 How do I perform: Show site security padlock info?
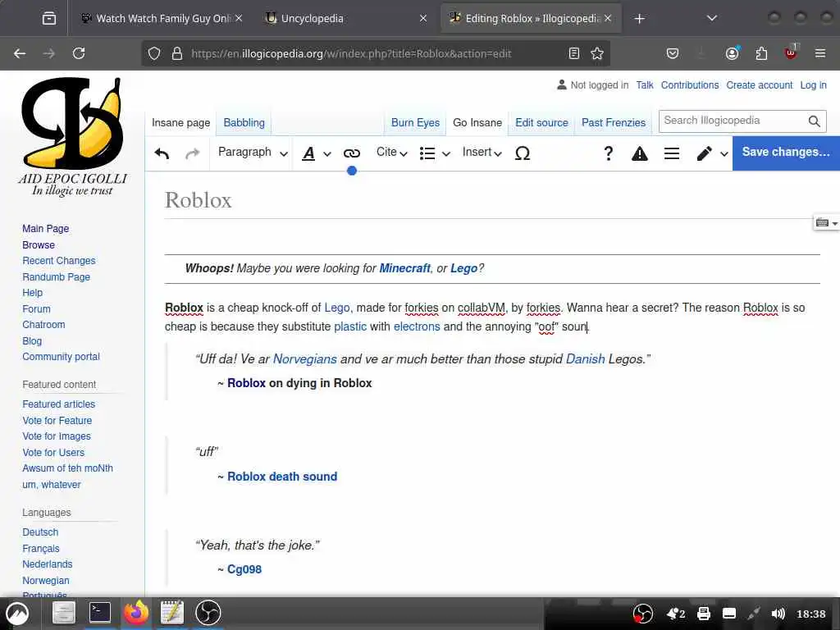177,53
